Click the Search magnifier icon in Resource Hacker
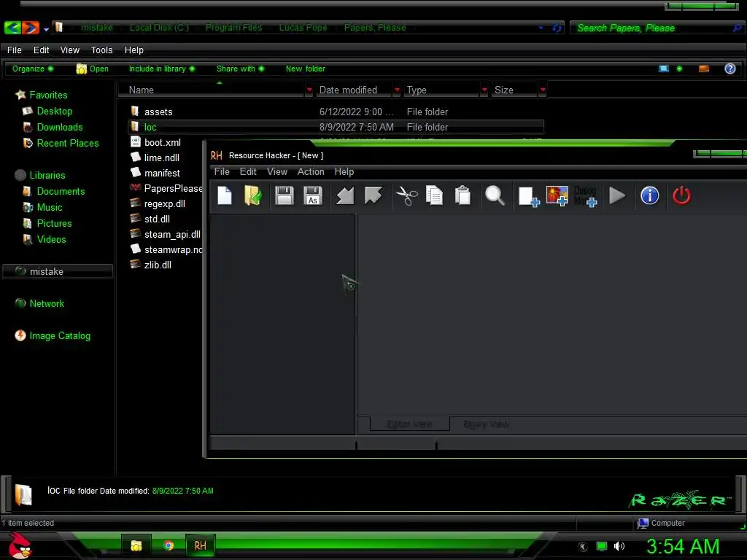 tap(495, 195)
